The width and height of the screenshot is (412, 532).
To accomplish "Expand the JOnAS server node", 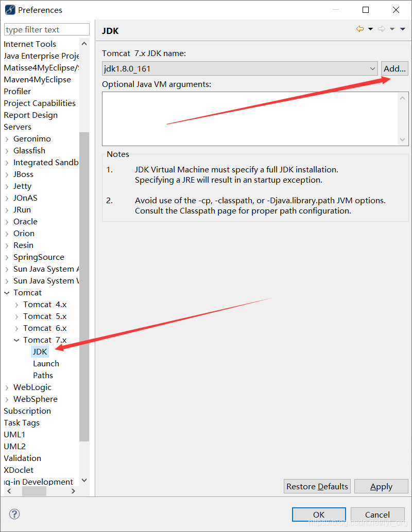I will click(7, 199).
